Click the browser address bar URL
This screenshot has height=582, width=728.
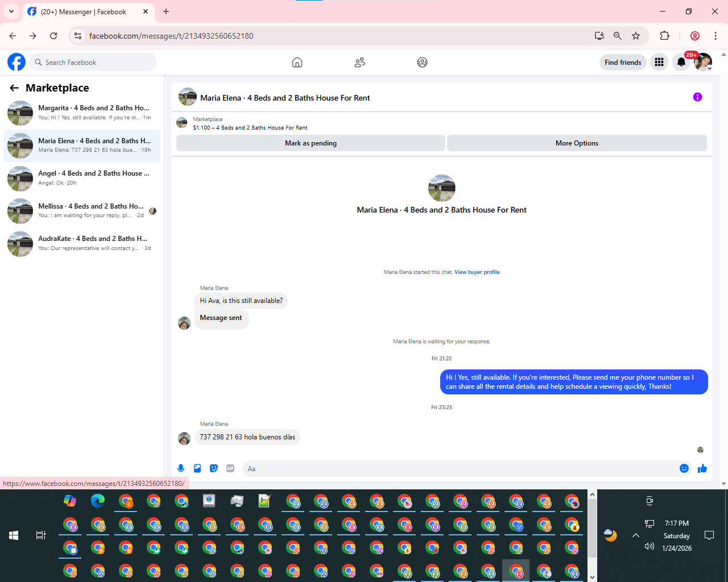pos(171,36)
